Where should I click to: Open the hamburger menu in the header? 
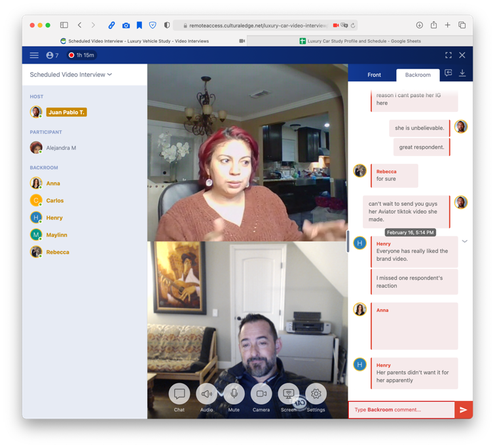(34, 56)
